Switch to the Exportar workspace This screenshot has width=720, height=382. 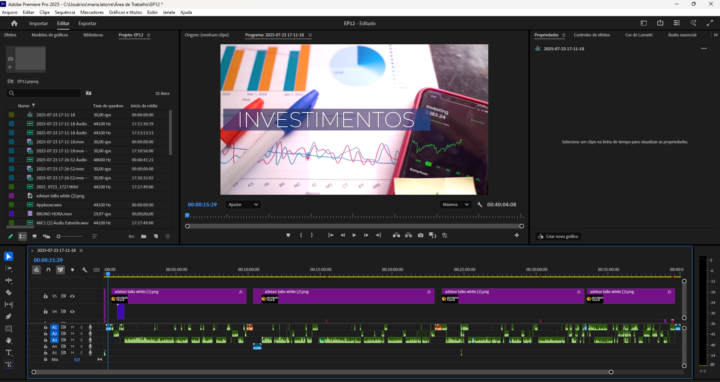(x=87, y=23)
